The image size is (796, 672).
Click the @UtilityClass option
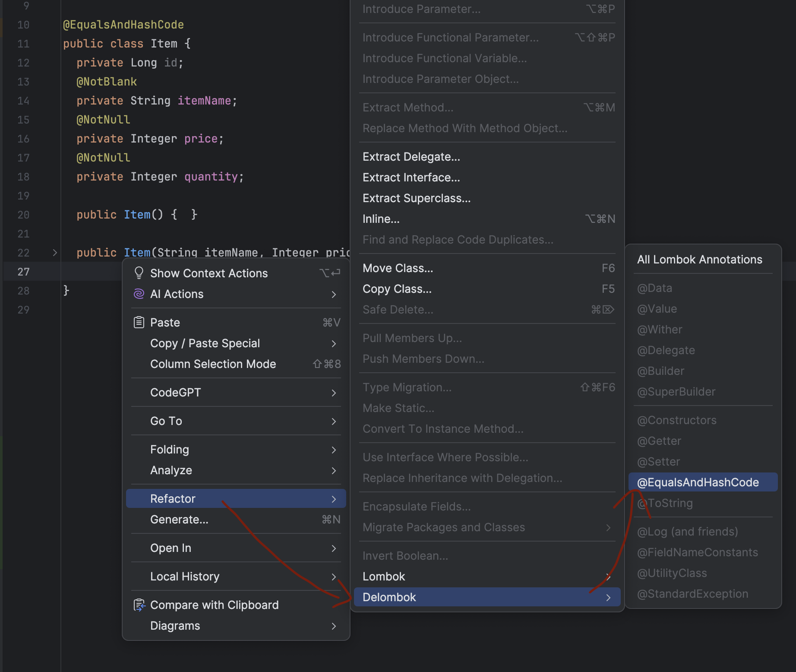[x=703, y=573]
